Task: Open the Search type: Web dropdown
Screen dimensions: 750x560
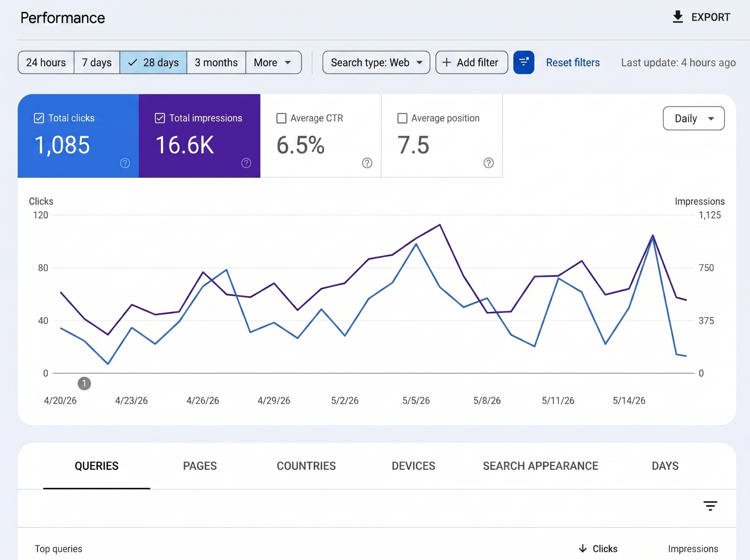Action: pos(376,62)
